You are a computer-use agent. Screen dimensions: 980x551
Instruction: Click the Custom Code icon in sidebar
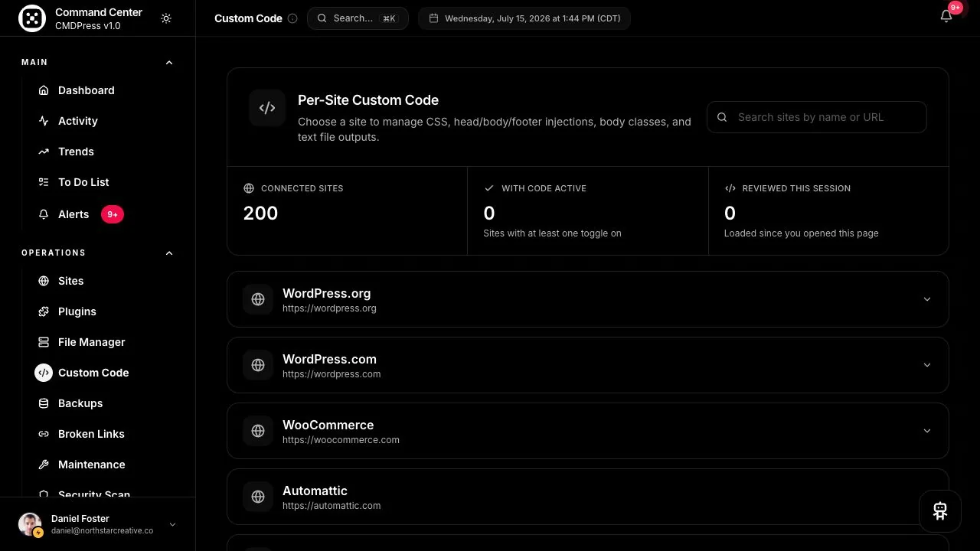(x=44, y=373)
